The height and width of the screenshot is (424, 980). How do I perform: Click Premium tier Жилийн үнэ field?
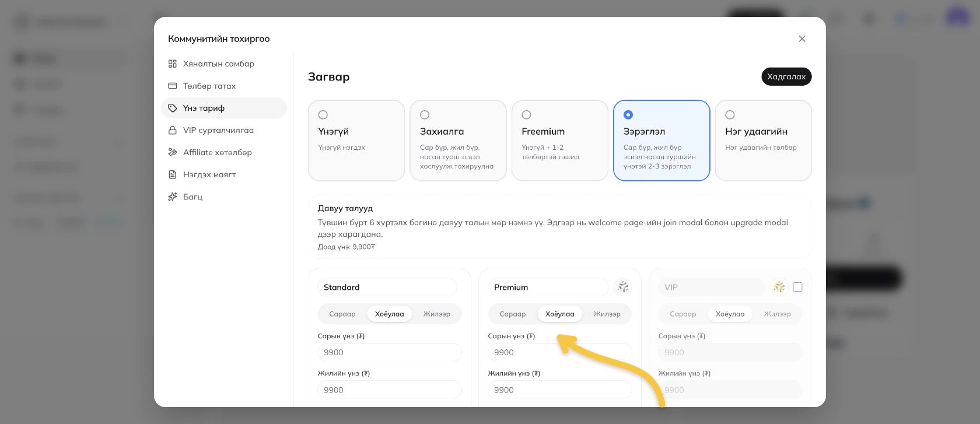pyautogui.click(x=560, y=390)
